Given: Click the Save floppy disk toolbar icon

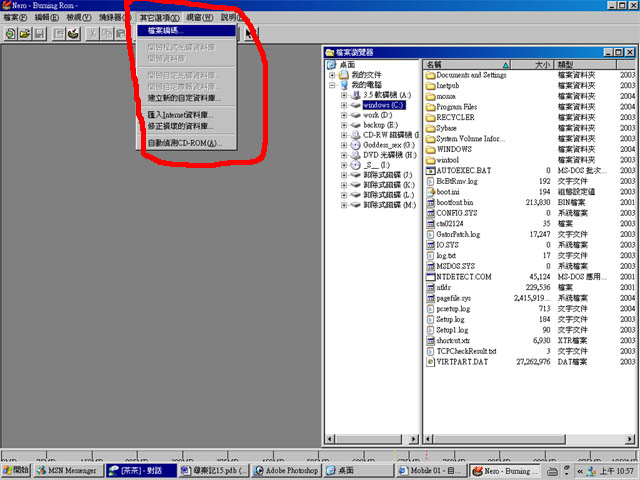Looking at the screenshot, I should point(39,34).
